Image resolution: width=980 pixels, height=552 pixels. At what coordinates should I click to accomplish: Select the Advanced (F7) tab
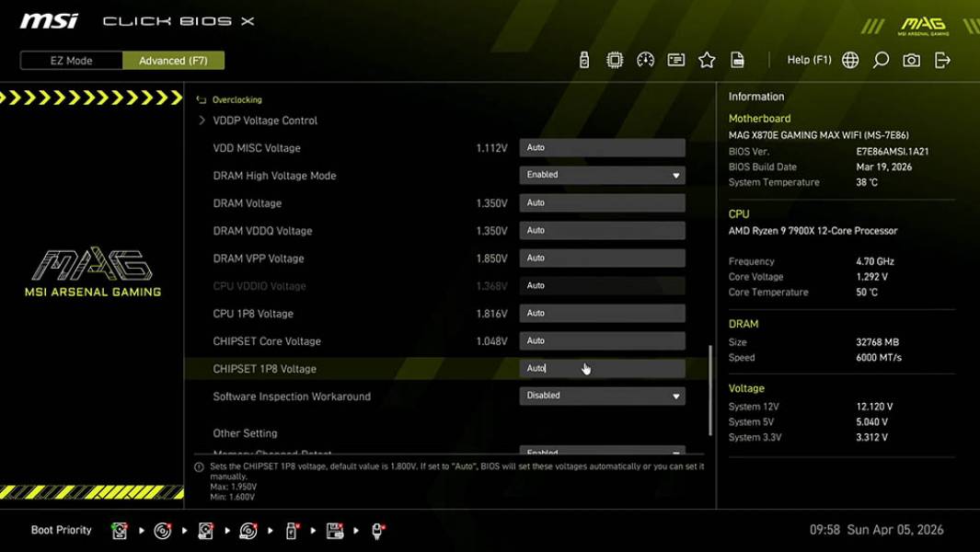[x=173, y=60]
